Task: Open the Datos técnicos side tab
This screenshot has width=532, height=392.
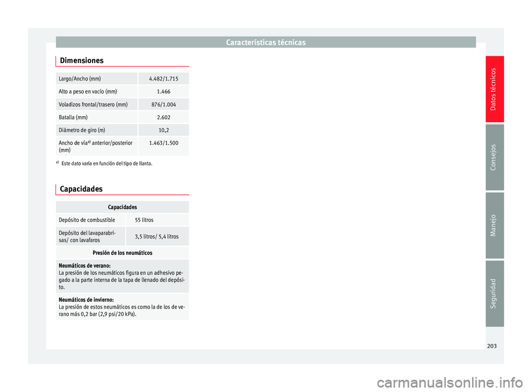Action: [x=494, y=89]
